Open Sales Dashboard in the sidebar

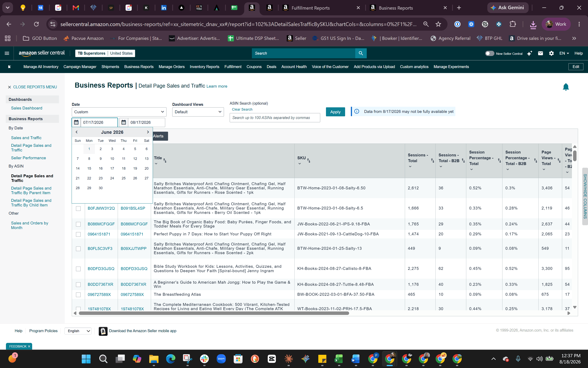27,108
